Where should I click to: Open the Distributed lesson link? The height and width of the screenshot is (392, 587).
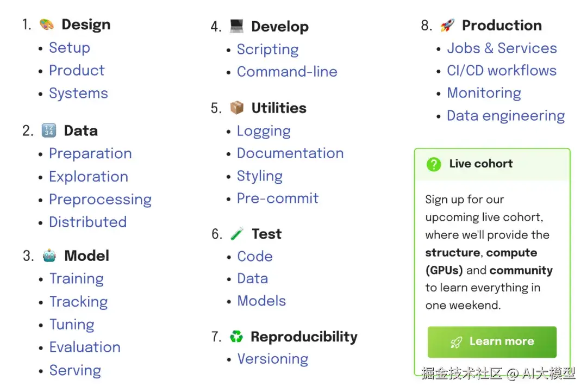click(x=88, y=222)
